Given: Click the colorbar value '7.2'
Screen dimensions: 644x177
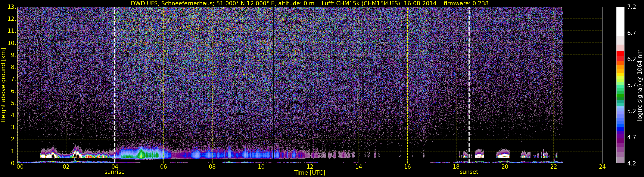Looking at the screenshot, I should (632, 7).
